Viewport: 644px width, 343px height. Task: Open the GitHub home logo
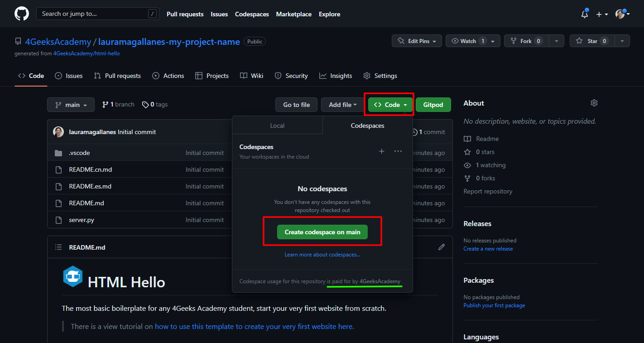(22, 14)
